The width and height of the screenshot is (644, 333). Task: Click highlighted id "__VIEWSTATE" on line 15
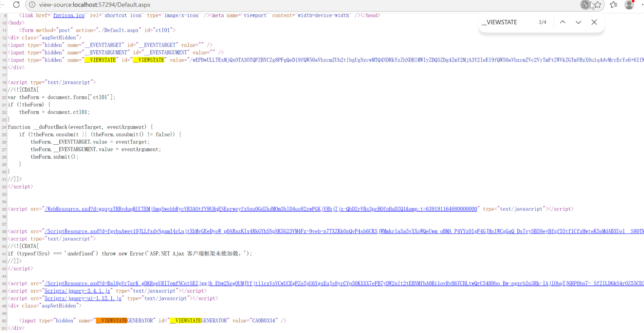(x=149, y=60)
